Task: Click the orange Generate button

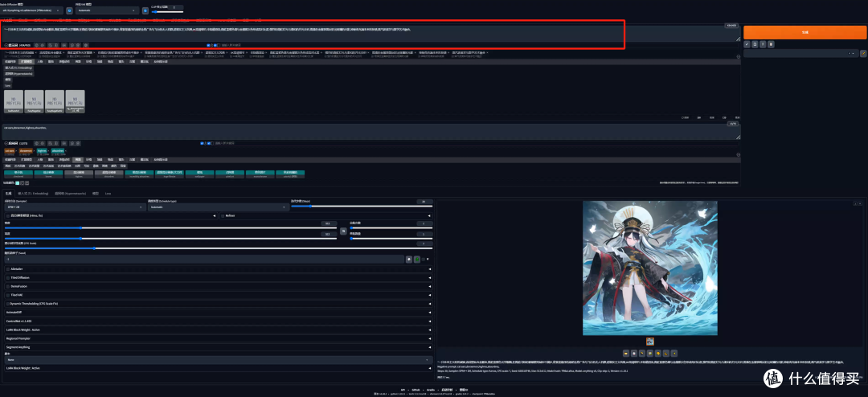Action: pyautogui.click(x=805, y=33)
